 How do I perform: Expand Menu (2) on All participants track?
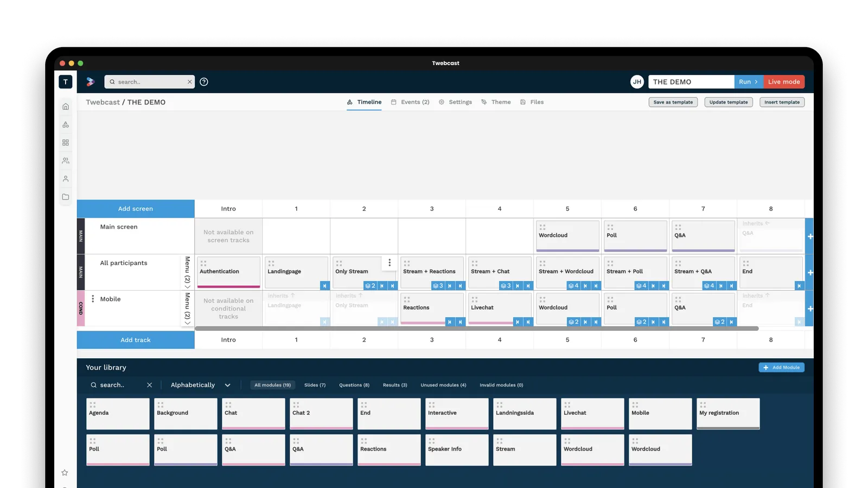(x=188, y=272)
